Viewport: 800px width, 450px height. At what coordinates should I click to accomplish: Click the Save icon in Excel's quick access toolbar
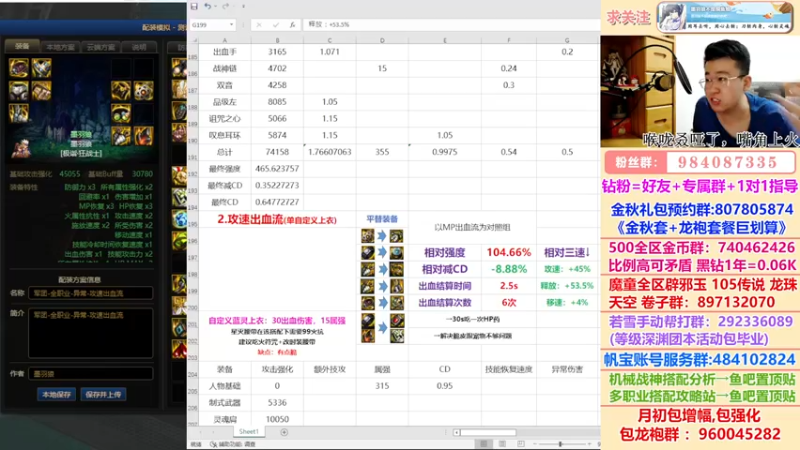[x=194, y=6]
